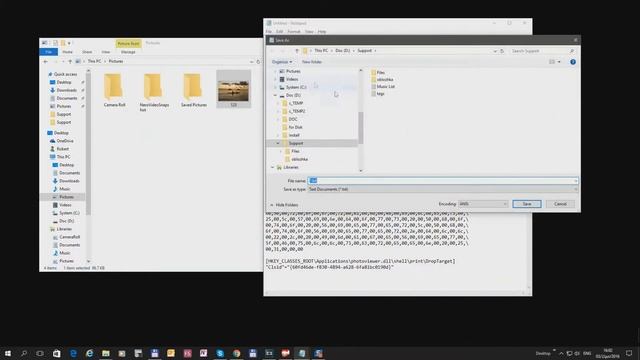The image size is (640, 360).
Task: Click Hide Folders in Save As dialog
Action: click(x=284, y=204)
